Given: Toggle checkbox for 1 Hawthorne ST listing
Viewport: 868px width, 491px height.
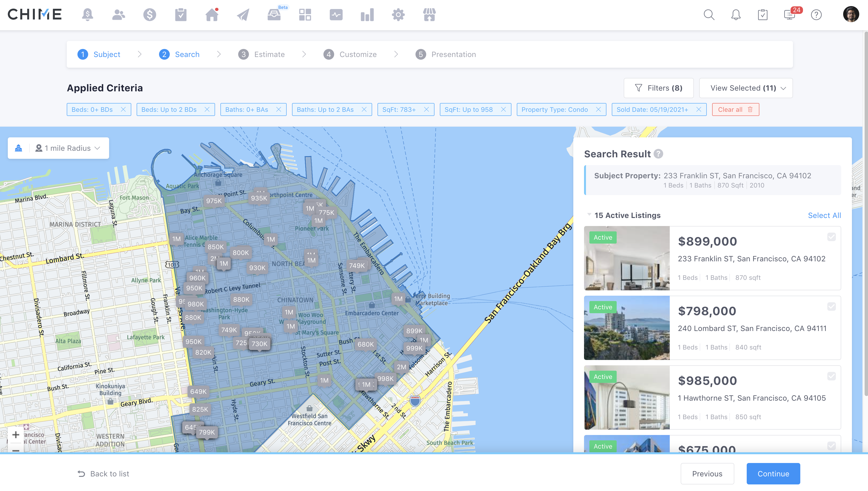Looking at the screenshot, I should pyautogui.click(x=831, y=376).
